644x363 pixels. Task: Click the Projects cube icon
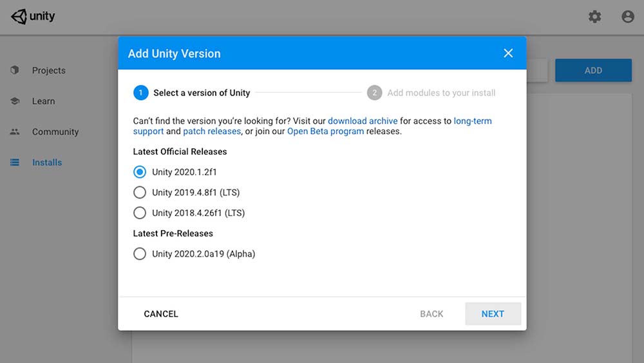tap(15, 70)
